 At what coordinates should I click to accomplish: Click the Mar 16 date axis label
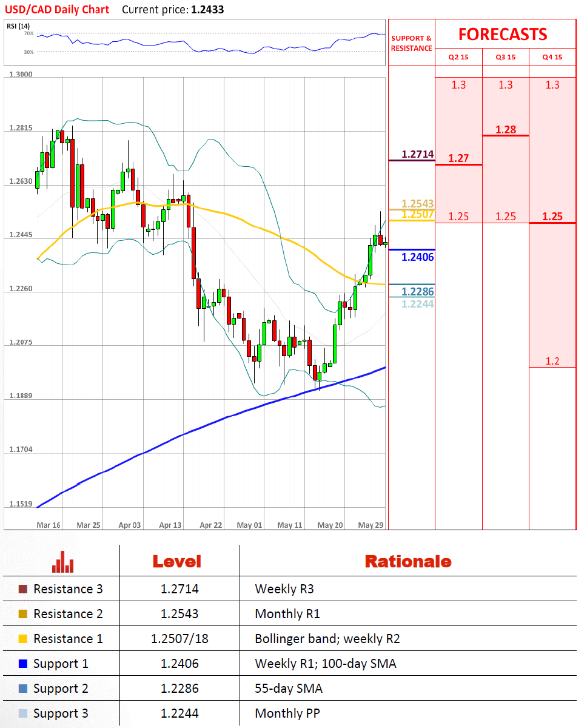(x=49, y=525)
